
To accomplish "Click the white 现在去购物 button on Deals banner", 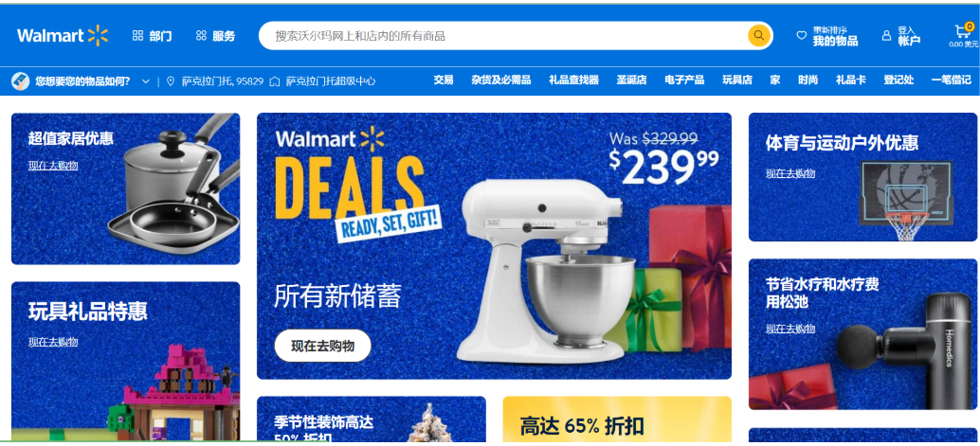I will 322,346.
